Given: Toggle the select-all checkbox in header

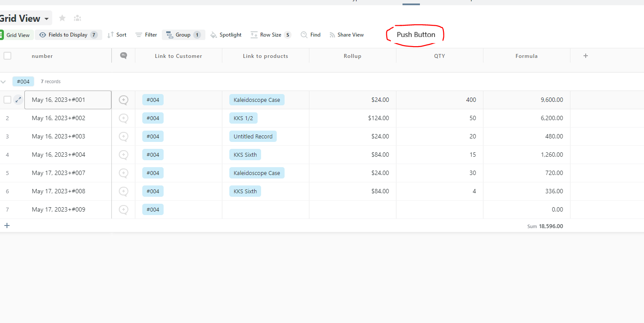Looking at the screenshot, I should 7,56.
